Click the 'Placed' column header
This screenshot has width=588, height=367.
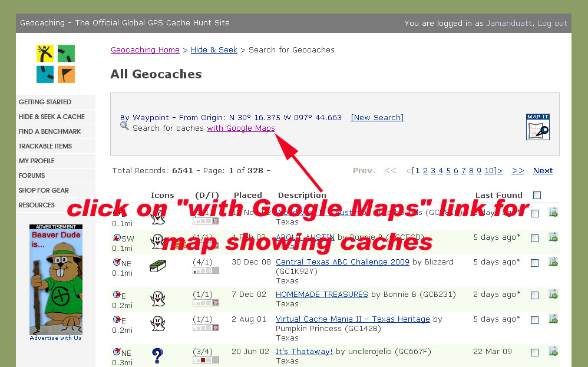tap(248, 195)
